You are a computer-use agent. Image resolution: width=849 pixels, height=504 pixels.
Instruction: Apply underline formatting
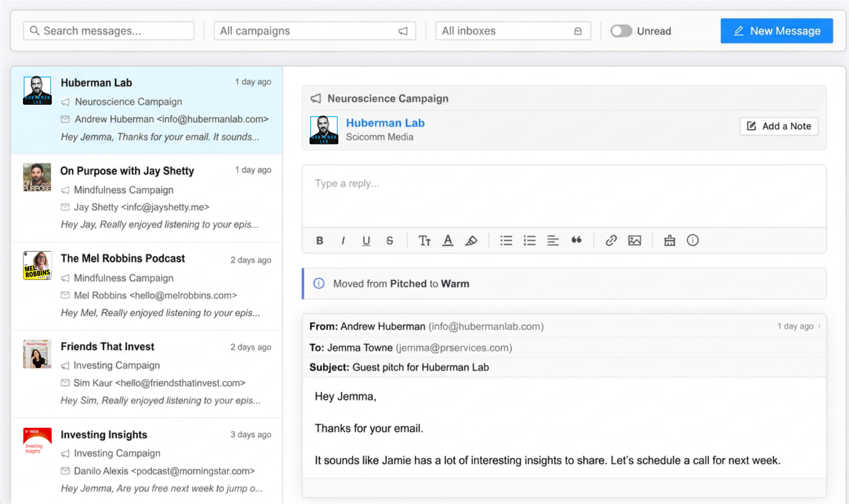(x=366, y=241)
